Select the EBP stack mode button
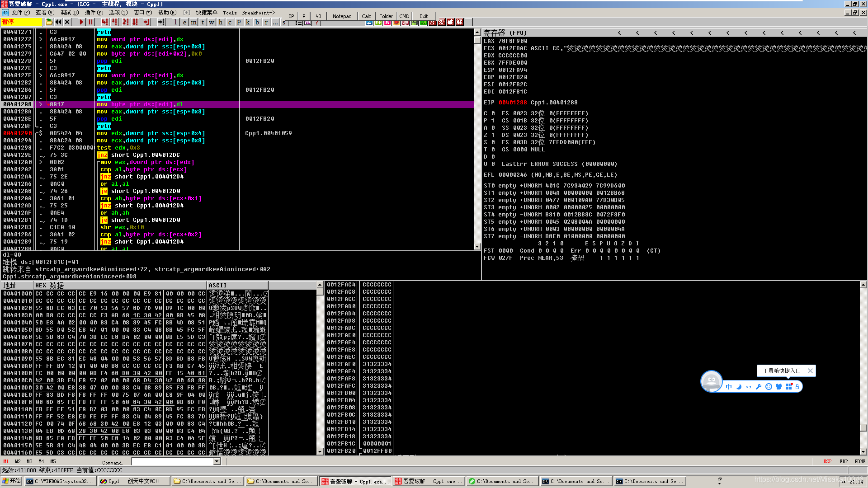868x488 pixels. pos(844,462)
